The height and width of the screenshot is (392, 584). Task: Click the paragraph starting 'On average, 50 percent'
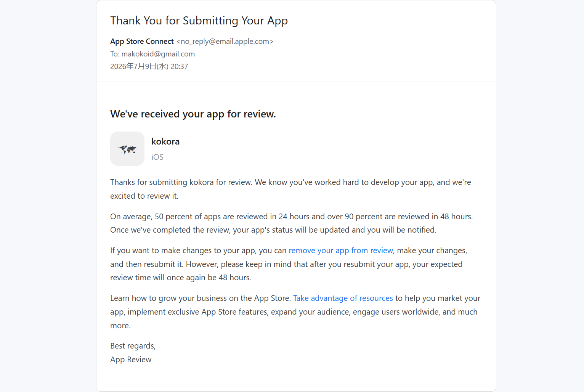click(x=292, y=223)
